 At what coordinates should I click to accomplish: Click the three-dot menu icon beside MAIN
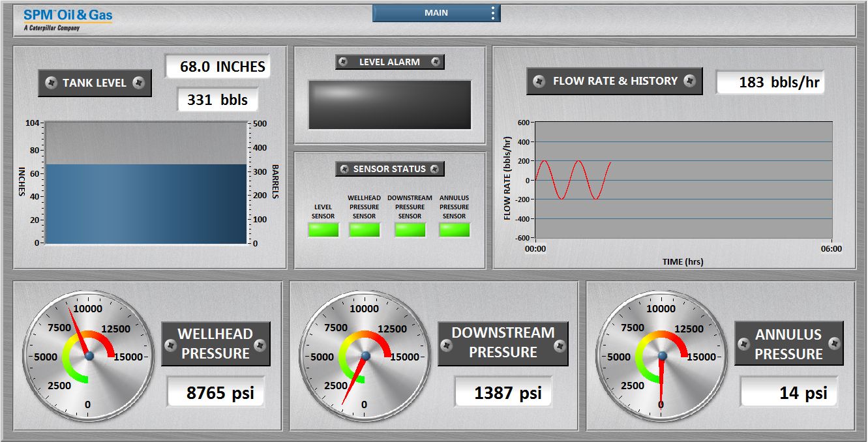[494, 12]
